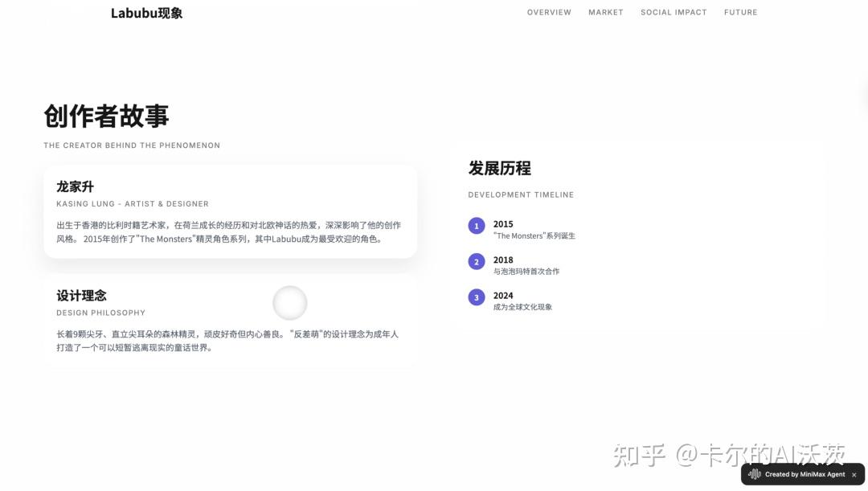Click KASING LUNG - ARTIST & DESIGNER text

pos(133,203)
